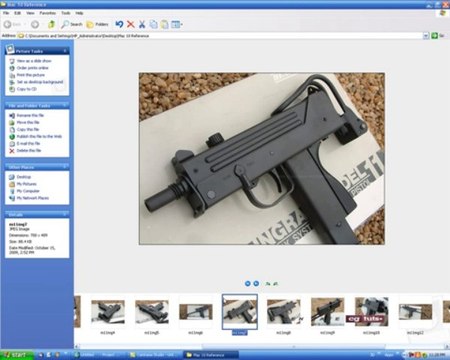Viewport: 450px width, 360px height.
Task: Open the Views dropdown in toolbar
Action: coord(177,24)
